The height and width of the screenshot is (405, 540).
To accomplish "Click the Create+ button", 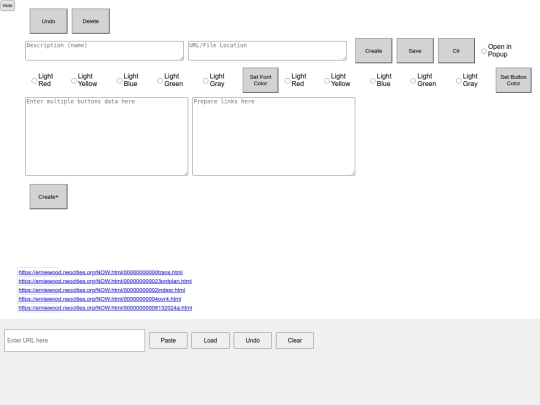I will 49,197.
